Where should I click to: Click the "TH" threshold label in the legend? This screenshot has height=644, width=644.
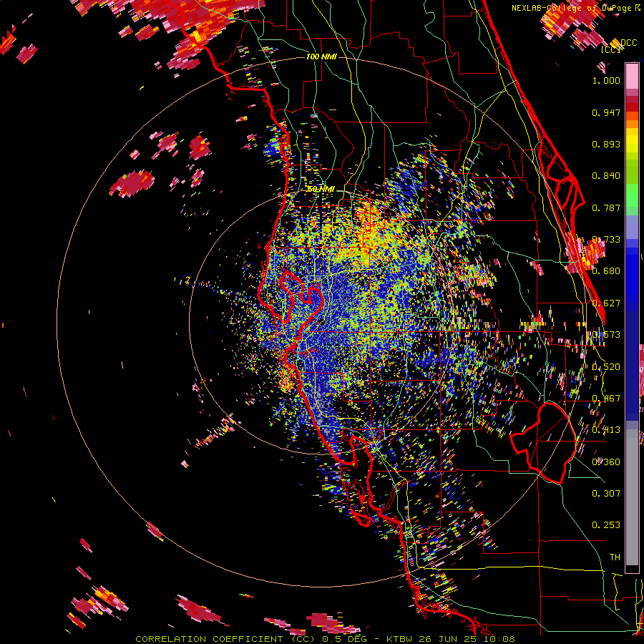615,557
